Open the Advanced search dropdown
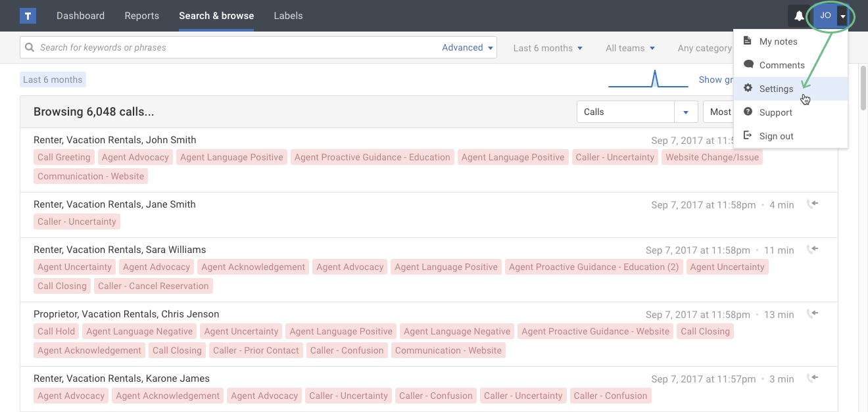The height and width of the screenshot is (412, 868). [467, 47]
